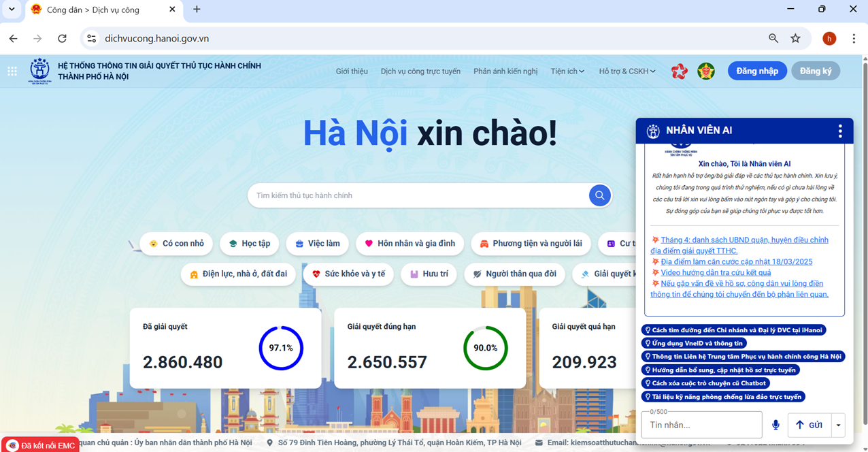The width and height of the screenshot is (868, 452).
Task: Click the browser address bar URL
Action: click(x=157, y=39)
